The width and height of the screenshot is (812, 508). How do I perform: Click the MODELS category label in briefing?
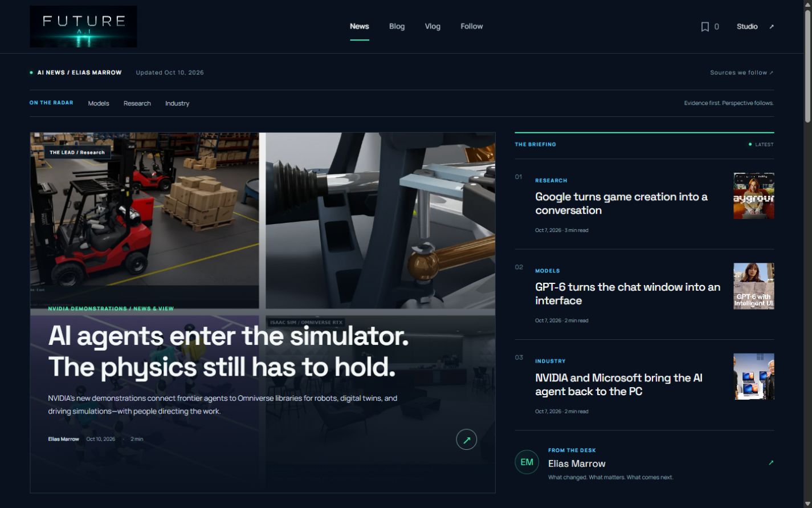pyautogui.click(x=548, y=271)
